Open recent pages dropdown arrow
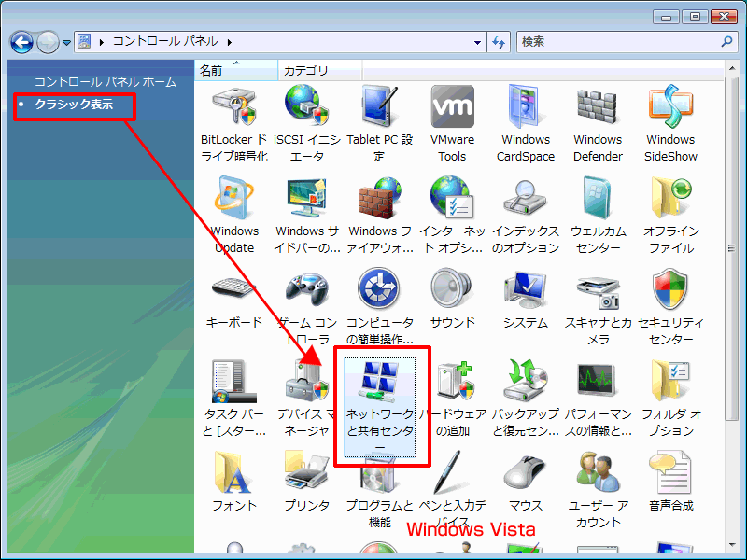Image resolution: width=747 pixels, height=560 pixels. [x=66, y=42]
